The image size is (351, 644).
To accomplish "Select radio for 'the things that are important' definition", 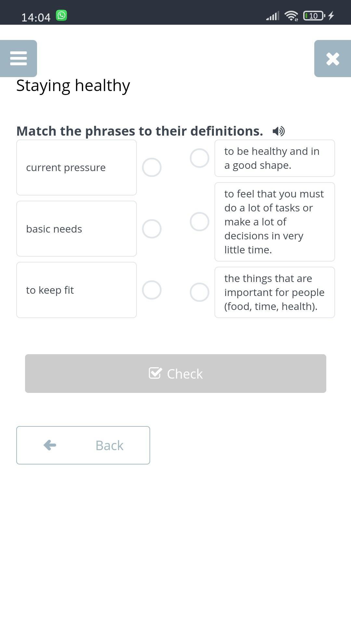I will coord(200,292).
